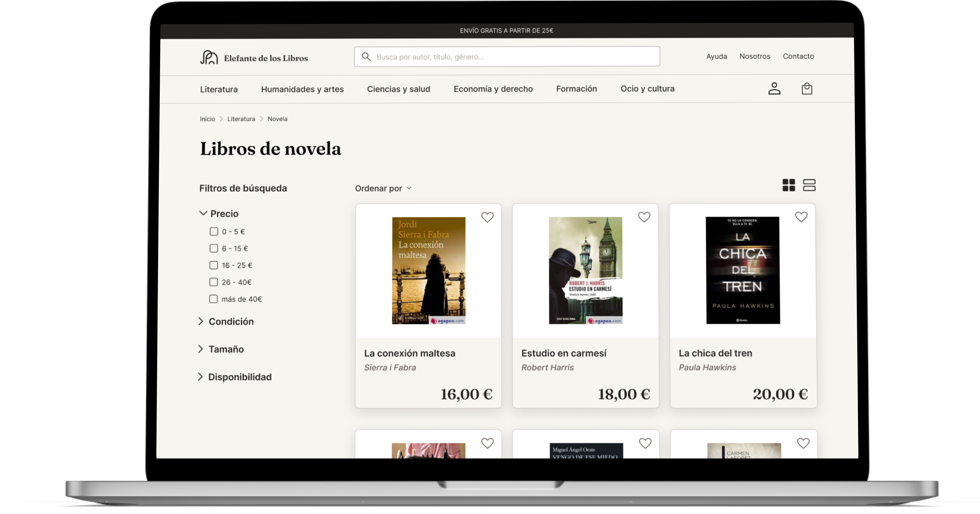The width and height of the screenshot is (980, 514).
Task: Click heart icon on the pink cover book card
Action: pyautogui.click(x=487, y=443)
